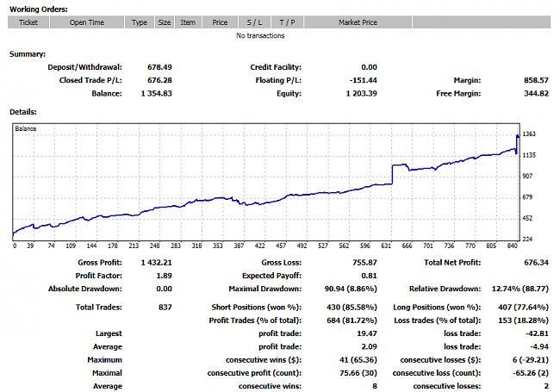Click largest loss trade value -42.81

tap(537, 333)
